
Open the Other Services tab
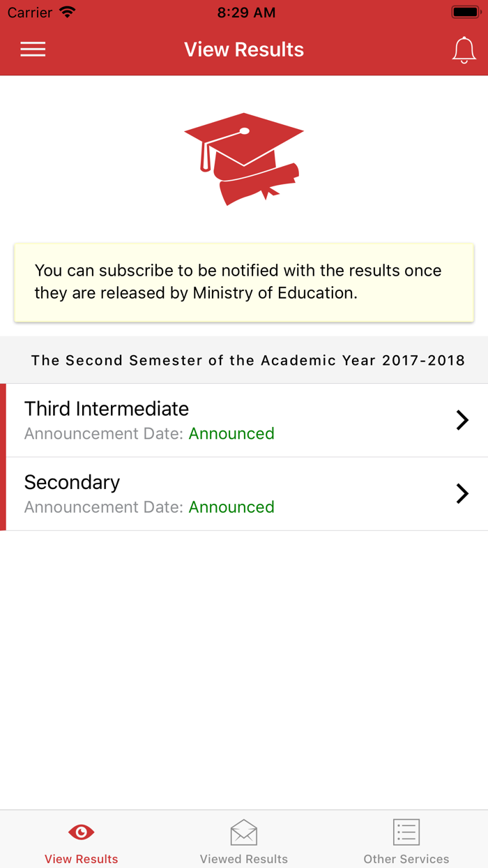point(406,839)
